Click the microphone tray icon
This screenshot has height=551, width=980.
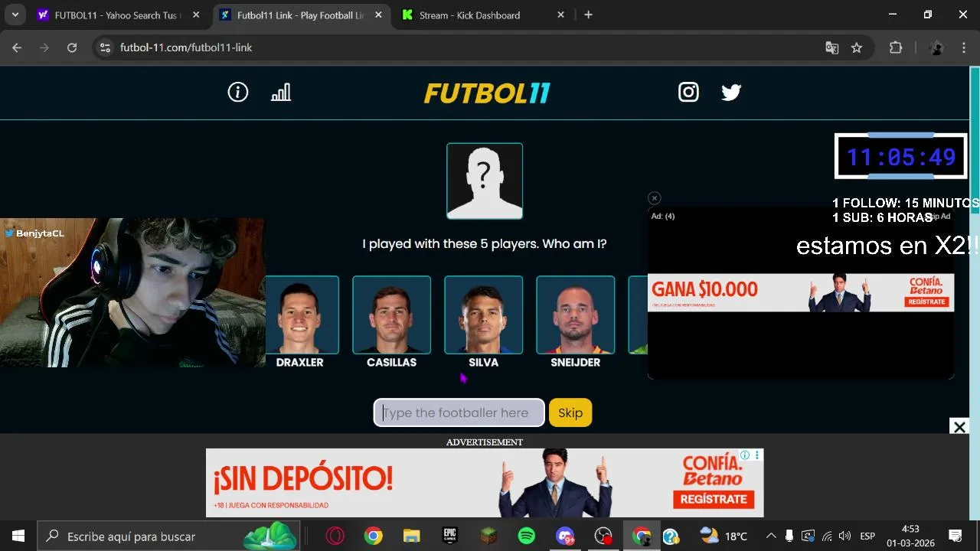789,536
